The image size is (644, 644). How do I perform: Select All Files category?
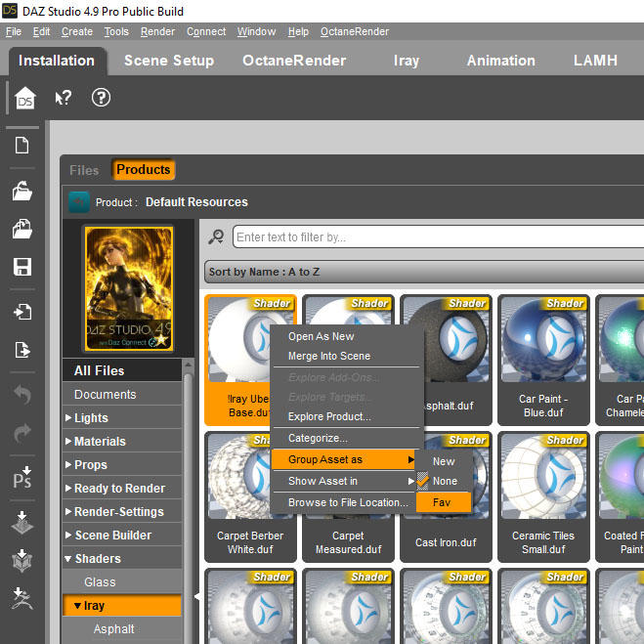click(122, 370)
